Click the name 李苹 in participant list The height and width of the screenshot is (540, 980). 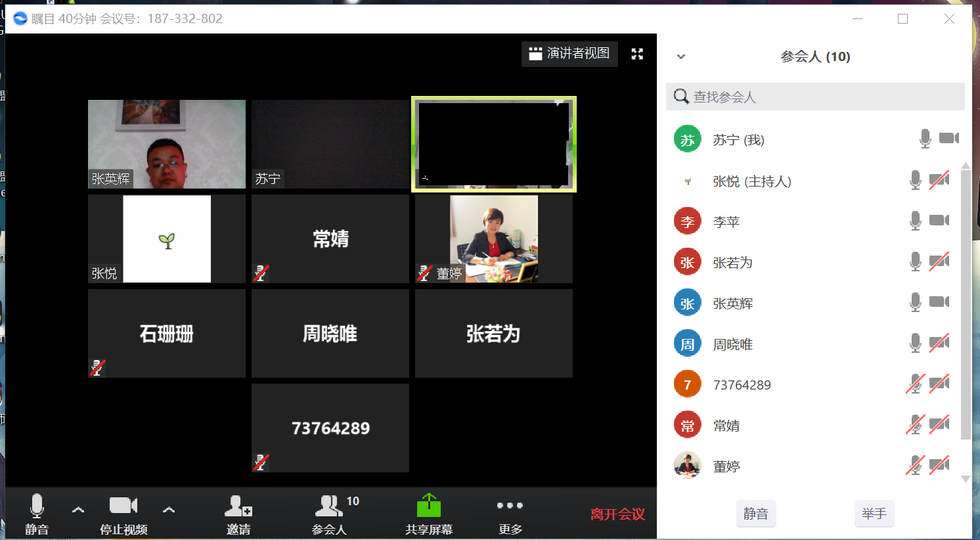point(726,222)
